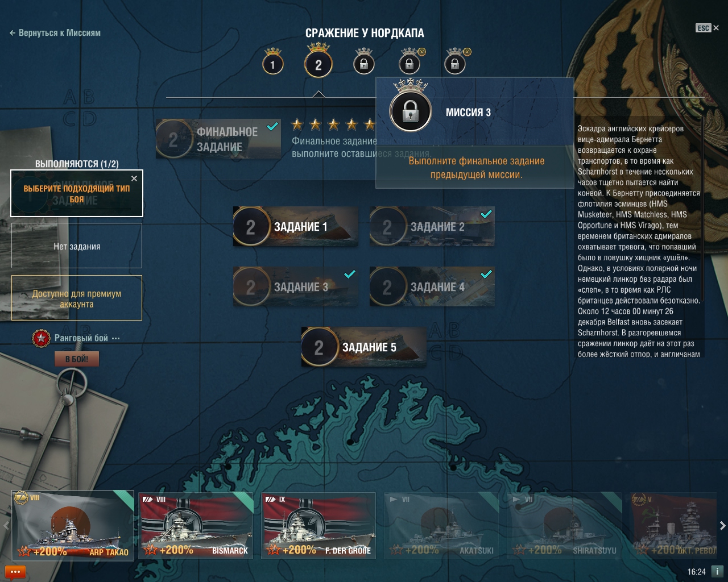Open info icon next to clock
Image resolution: width=728 pixels, height=582 pixels.
[x=718, y=571]
